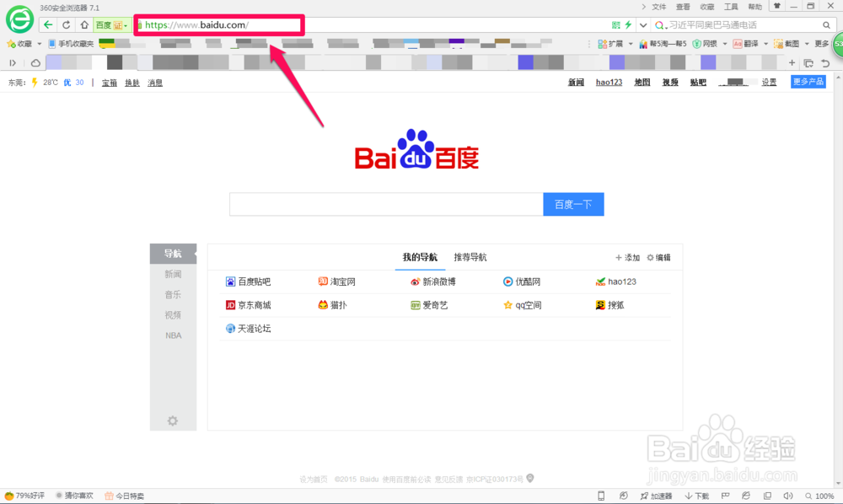Open the 百度 证 site identity dropdown
The image size is (843, 504).
pyautogui.click(x=112, y=24)
